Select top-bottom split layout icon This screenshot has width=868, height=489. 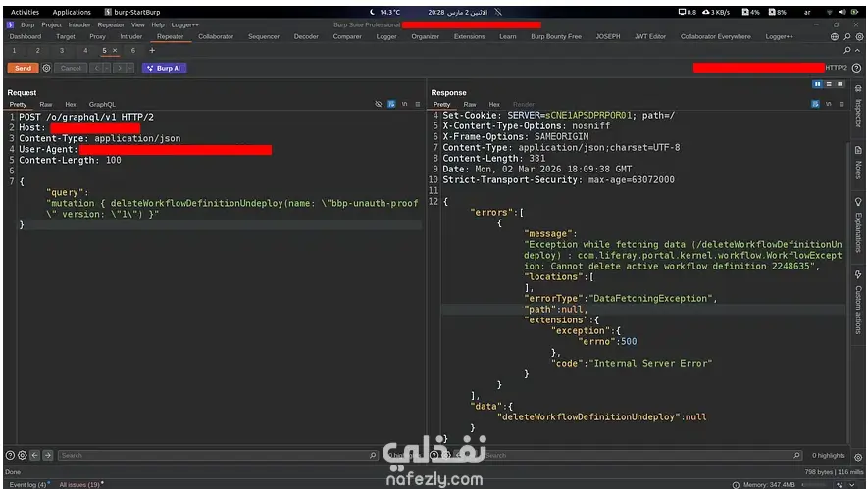pos(829,84)
